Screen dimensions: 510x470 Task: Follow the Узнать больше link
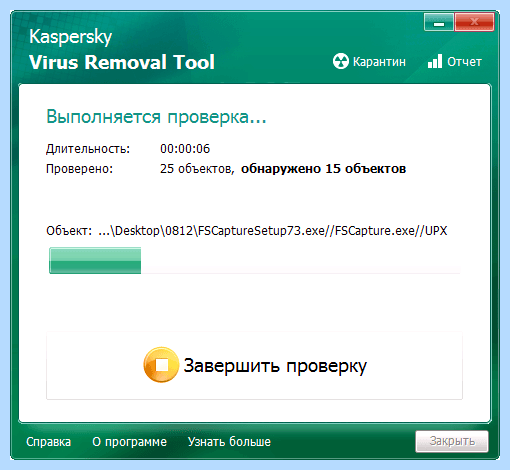(x=229, y=442)
